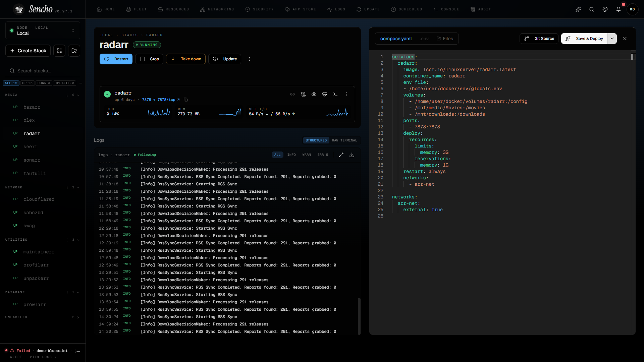Viewport: 644px width, 362px height.
Task: Restart the radarr stack
Action: [116, 59]
